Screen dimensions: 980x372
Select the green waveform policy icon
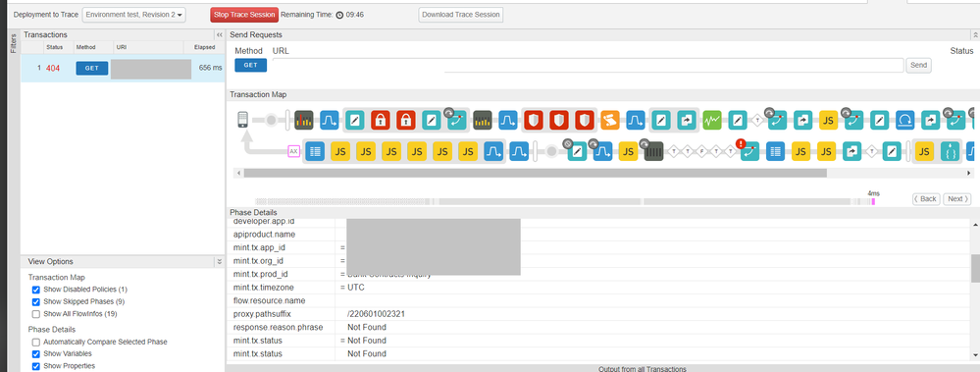pyautogui.click(x=712, y=120)
